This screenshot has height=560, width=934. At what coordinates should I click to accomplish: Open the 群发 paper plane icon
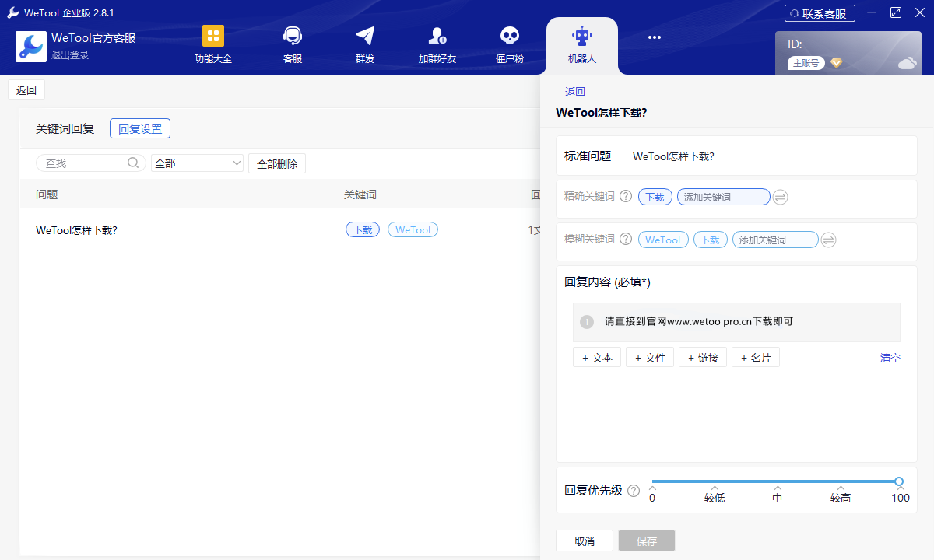[x=364, y=36]
